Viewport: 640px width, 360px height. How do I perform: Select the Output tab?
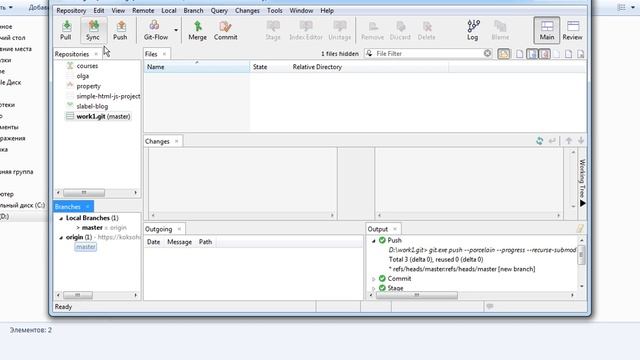click(378, 229)
